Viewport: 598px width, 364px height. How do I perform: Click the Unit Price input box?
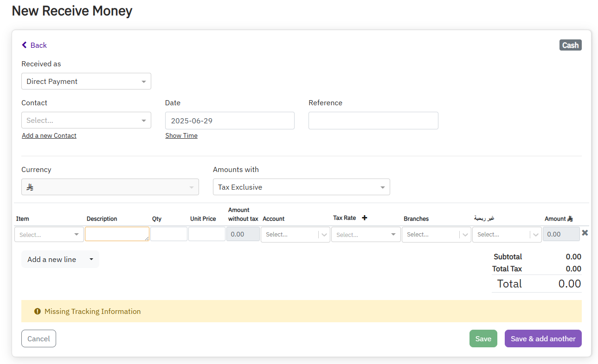[x=206, y=234]
